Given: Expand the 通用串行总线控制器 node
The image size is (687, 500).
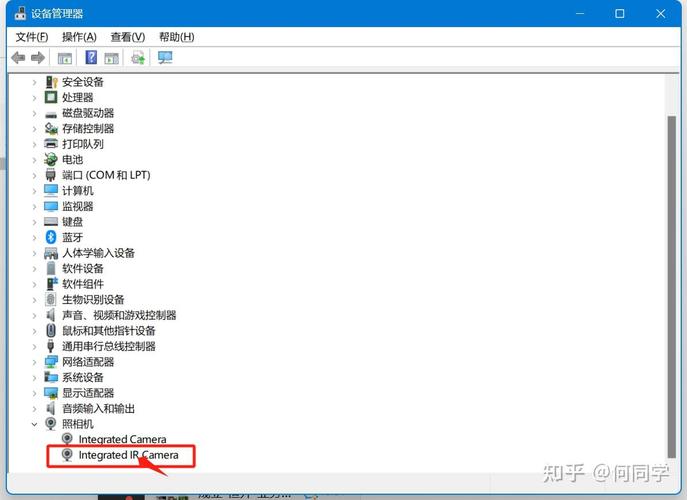Looking at the screenshot, I should [34, 346].
